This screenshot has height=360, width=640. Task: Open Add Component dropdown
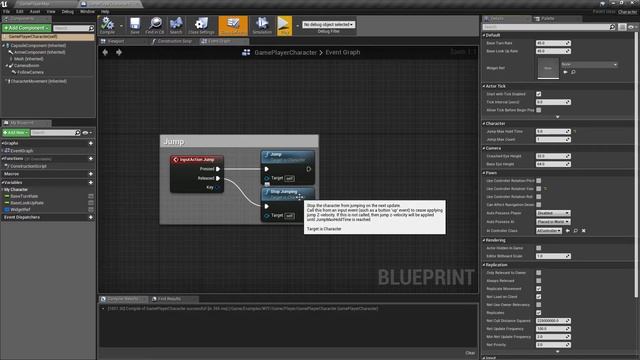point(27,28)
